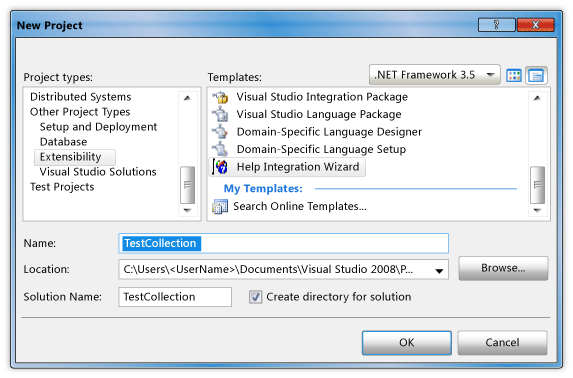Open the Location path dropdown arrow
The image size is (573, 378).
(439, 271)
